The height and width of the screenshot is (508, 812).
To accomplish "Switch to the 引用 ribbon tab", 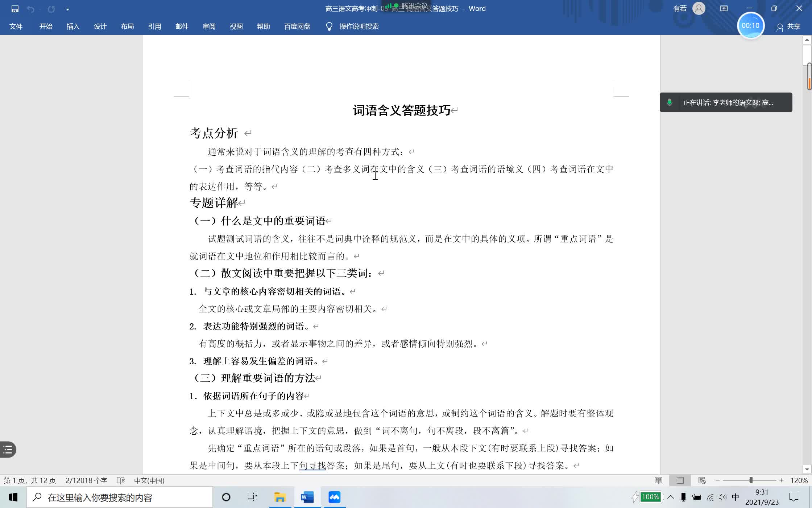I will [154, 26].
